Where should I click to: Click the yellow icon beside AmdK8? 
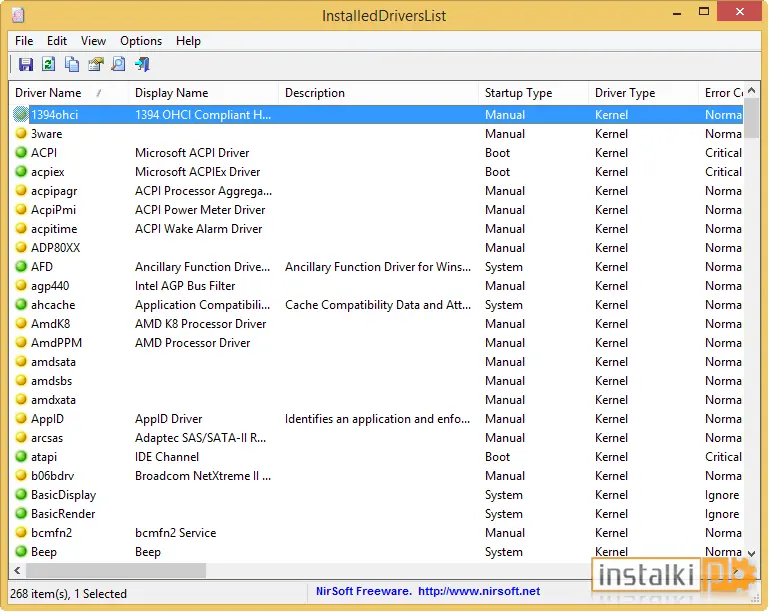point(21,324)
